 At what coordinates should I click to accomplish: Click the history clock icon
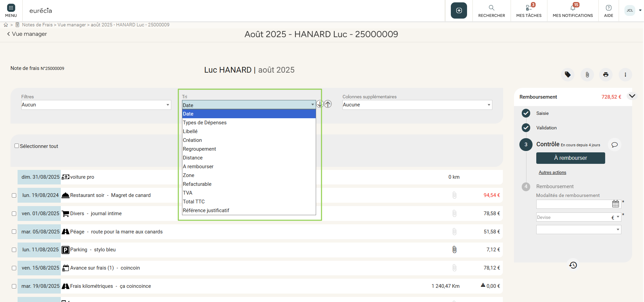[x=573, y=265]
